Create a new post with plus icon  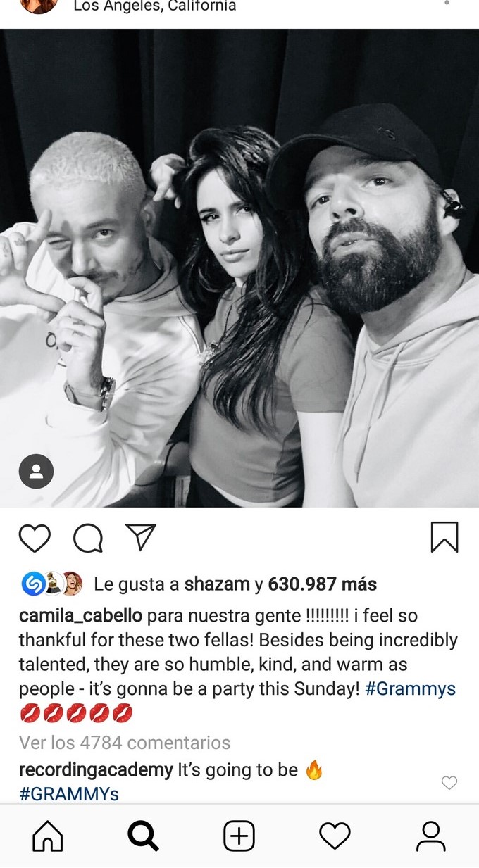pos(239,836)
